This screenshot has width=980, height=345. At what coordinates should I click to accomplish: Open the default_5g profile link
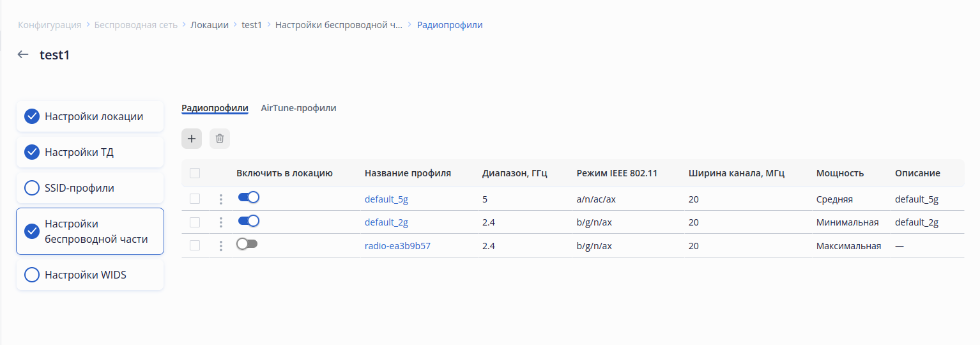coord(386,199)
